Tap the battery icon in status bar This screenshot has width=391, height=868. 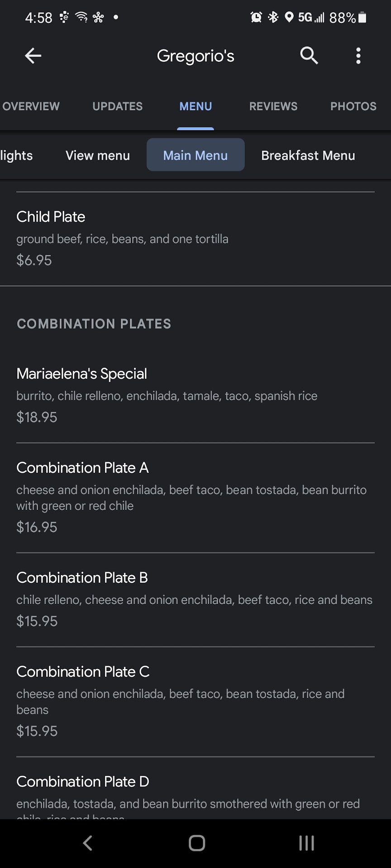coord(362,18)
